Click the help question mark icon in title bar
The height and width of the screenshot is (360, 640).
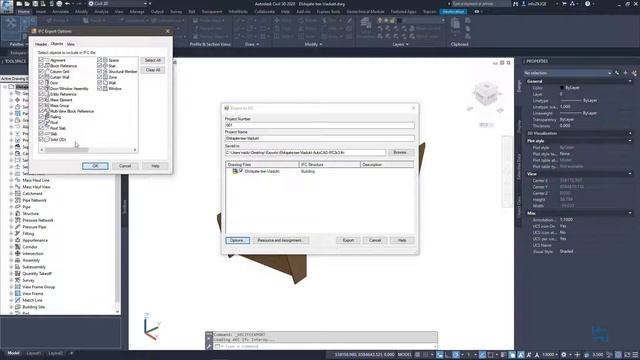[x=587, y=4]
